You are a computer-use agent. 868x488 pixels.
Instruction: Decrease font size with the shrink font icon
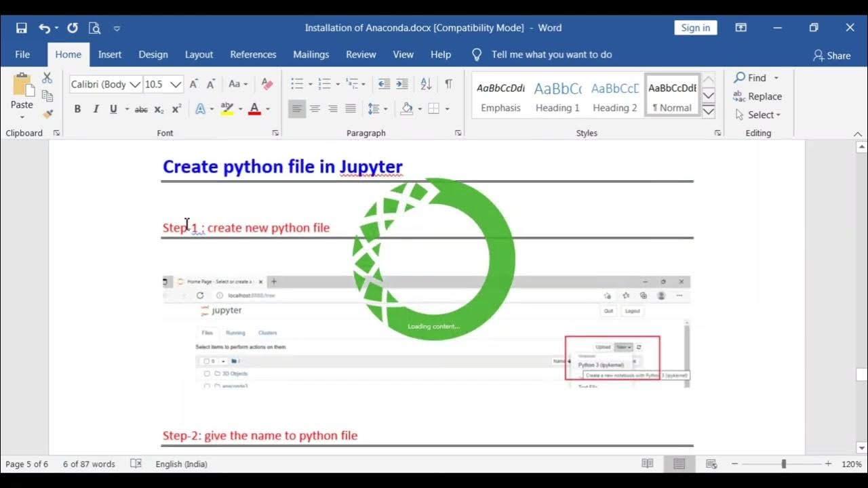click(x=211, y=84)
